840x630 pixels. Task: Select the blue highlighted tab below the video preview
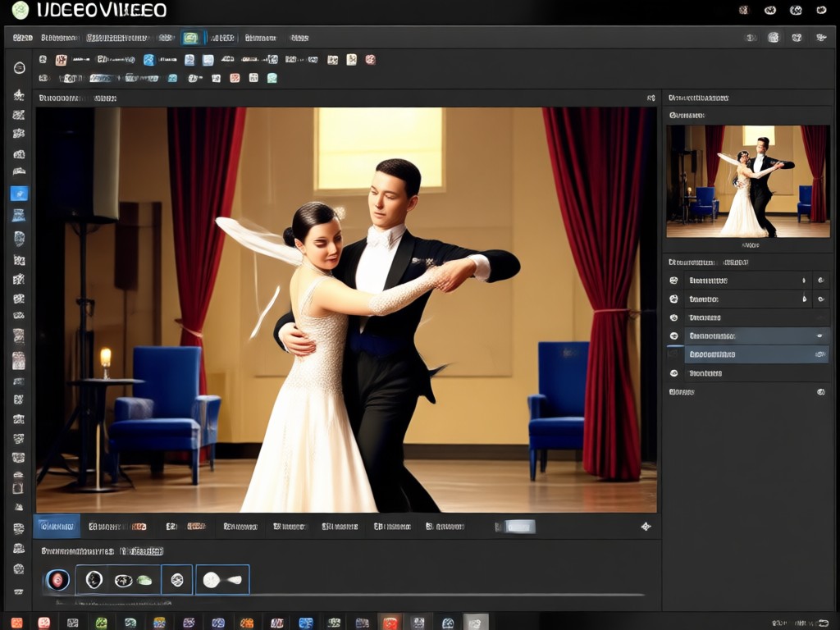coord(57,526)
